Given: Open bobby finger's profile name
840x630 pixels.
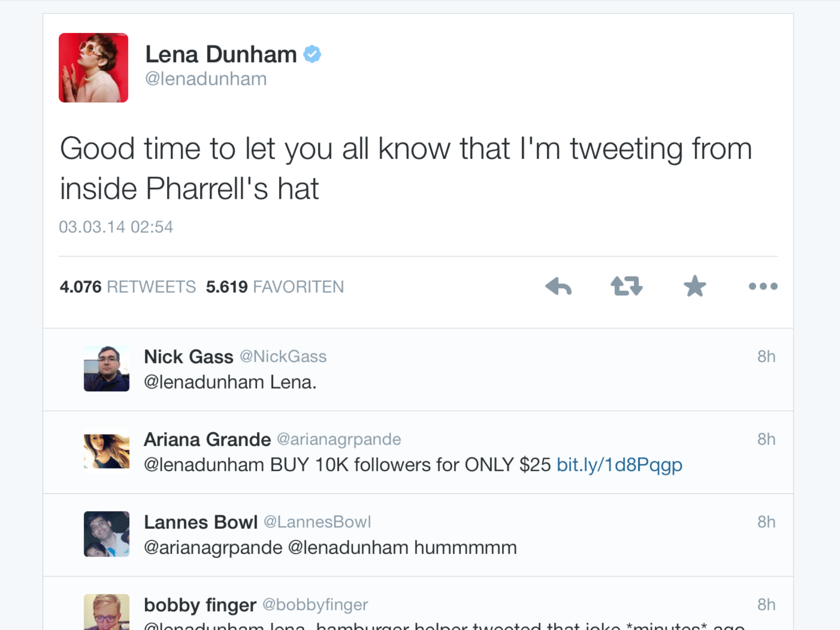Looking at the screenshot, I should point(200,604).
